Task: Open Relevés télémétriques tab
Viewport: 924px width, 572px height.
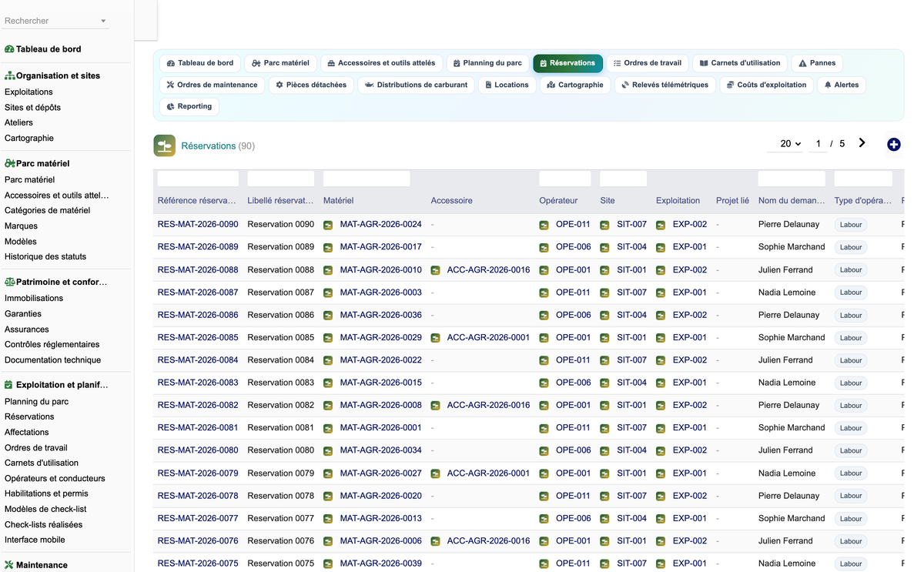Action: [x=665, y=85]
